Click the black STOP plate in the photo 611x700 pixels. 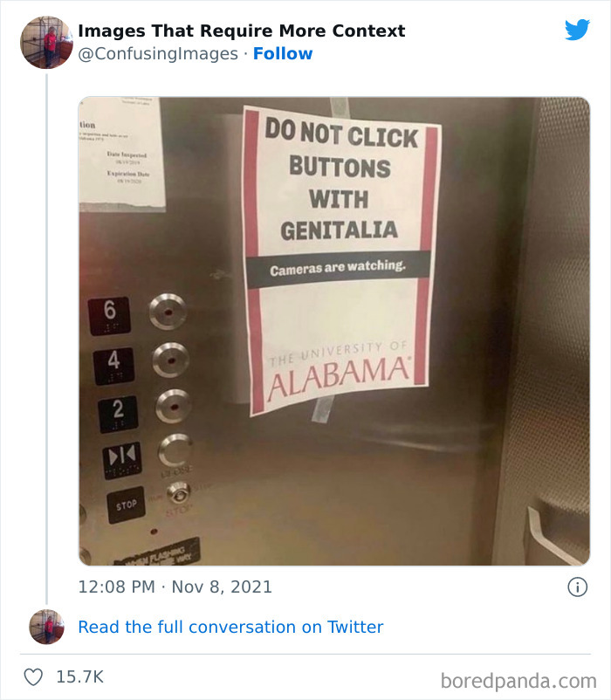(127, 504)
